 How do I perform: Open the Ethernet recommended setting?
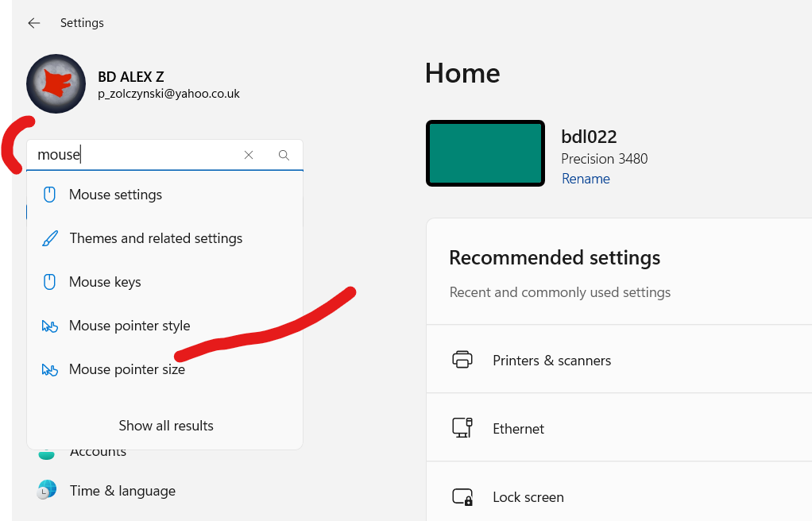click(x=620, y=428)
